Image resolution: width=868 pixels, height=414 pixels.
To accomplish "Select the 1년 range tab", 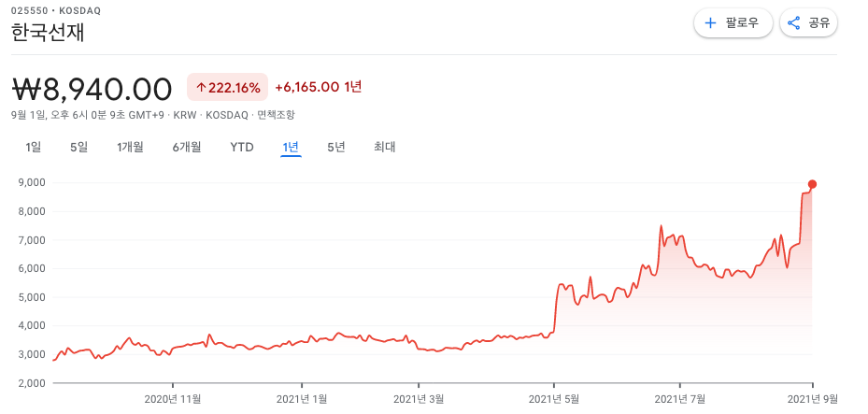I will click(x=291, y=148).
